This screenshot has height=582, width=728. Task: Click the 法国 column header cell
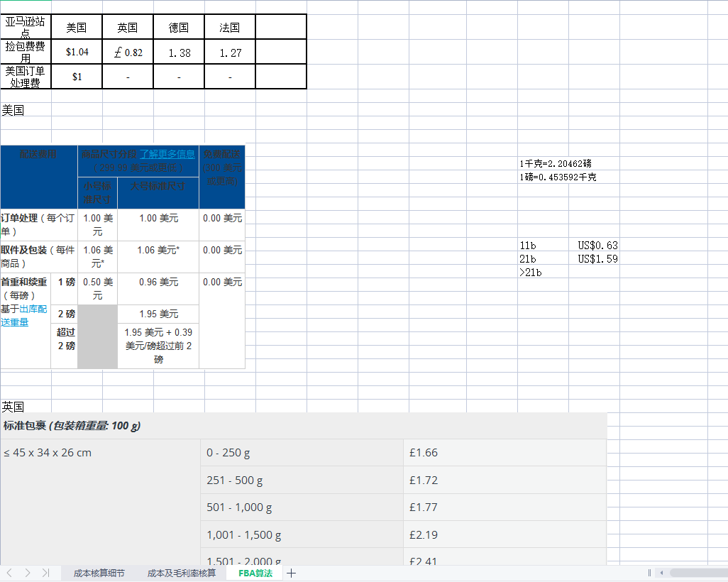click(230, 27)
